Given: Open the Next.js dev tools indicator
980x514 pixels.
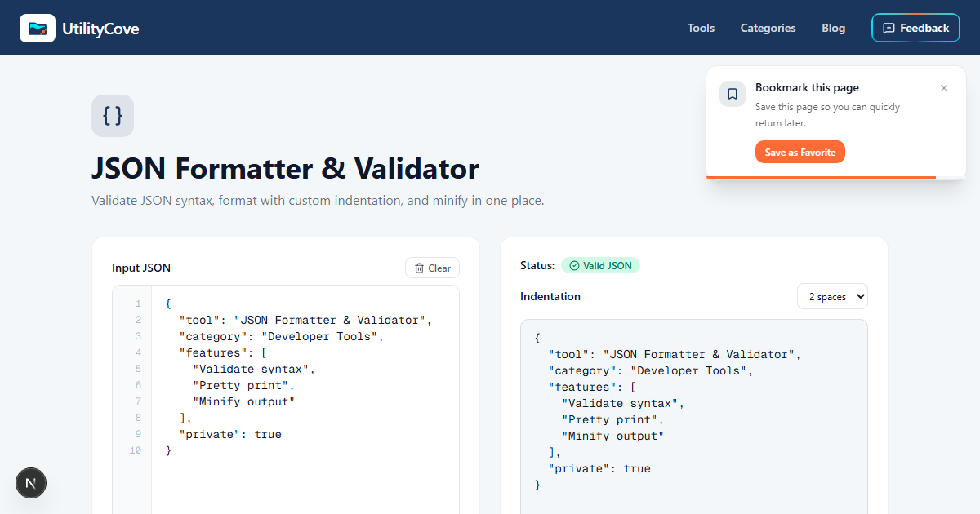Looking at the screenshot, I should tap(31, 483).
